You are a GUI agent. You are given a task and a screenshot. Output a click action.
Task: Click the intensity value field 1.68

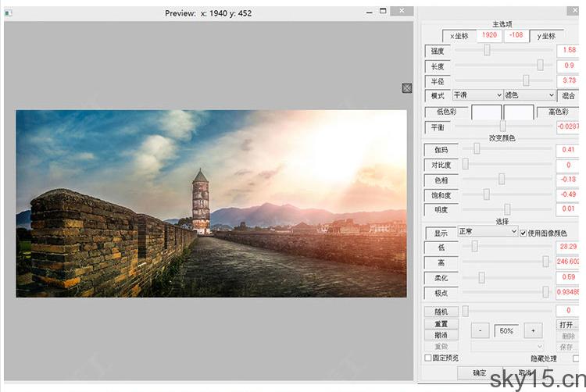(568, 50)
